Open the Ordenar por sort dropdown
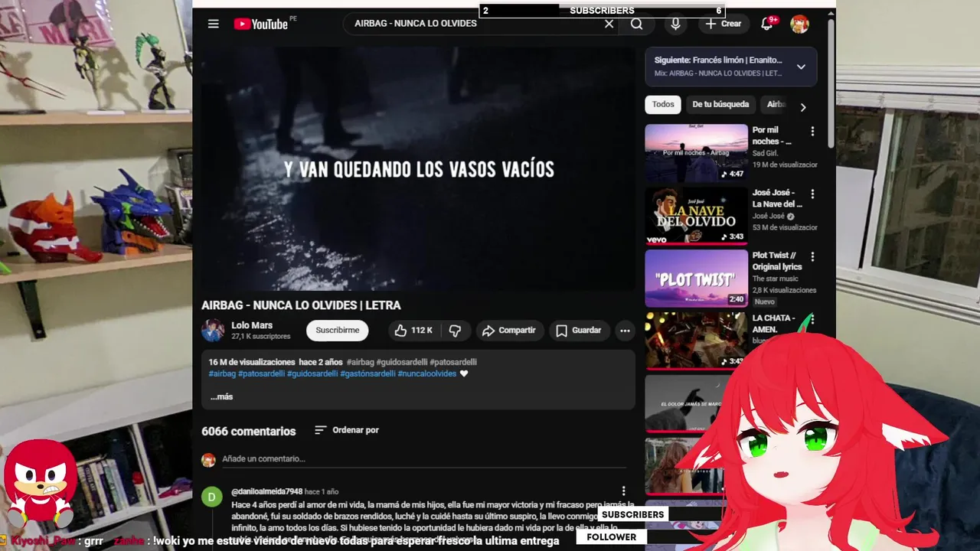Viewport: 980px width, 551px height. pyautogui.click(x=347, y=430)
